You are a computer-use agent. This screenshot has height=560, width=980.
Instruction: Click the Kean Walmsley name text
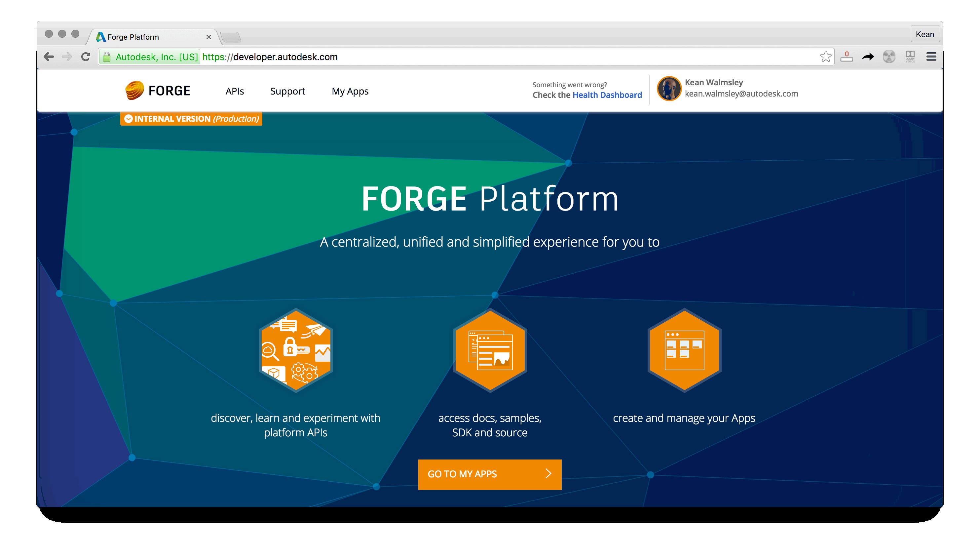click(714, 82)
